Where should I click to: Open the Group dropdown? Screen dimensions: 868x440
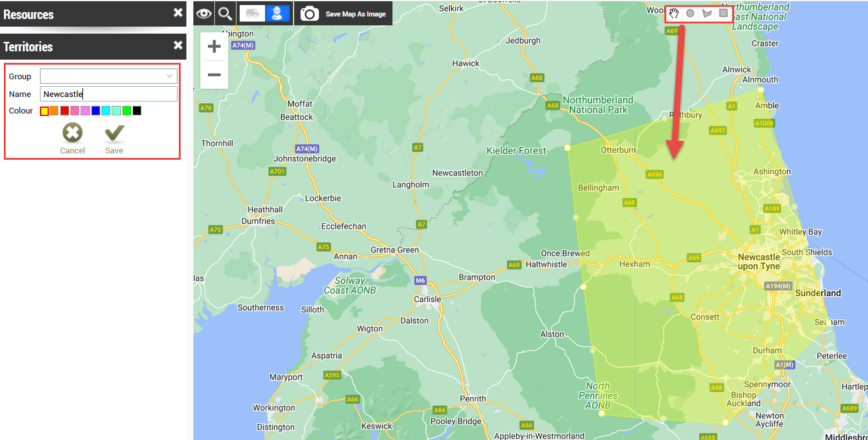108,76
